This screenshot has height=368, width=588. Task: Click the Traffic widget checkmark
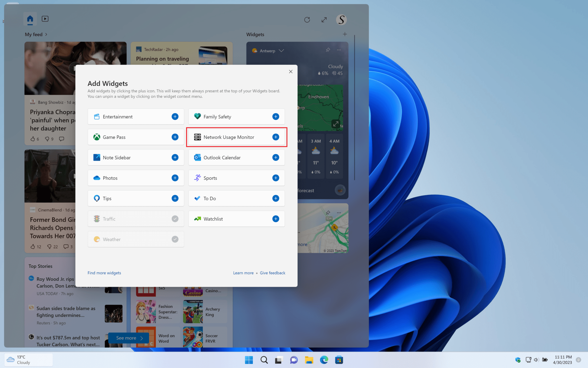(175, 219)
